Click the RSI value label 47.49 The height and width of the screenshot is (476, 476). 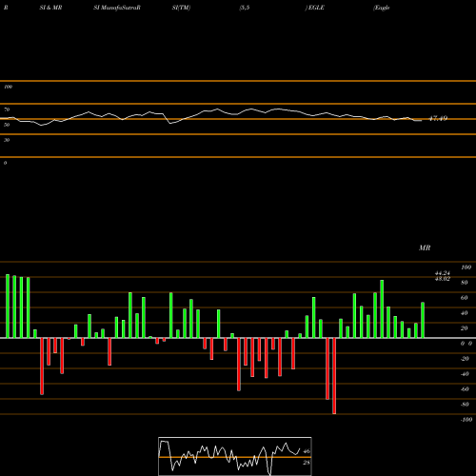click(438, 118)
